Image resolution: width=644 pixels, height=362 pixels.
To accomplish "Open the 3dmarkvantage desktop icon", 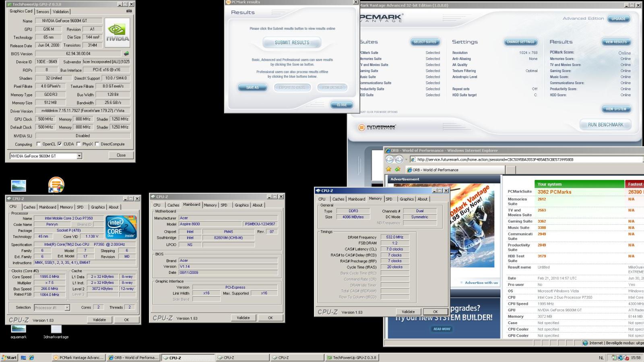I will pos(56,331).
